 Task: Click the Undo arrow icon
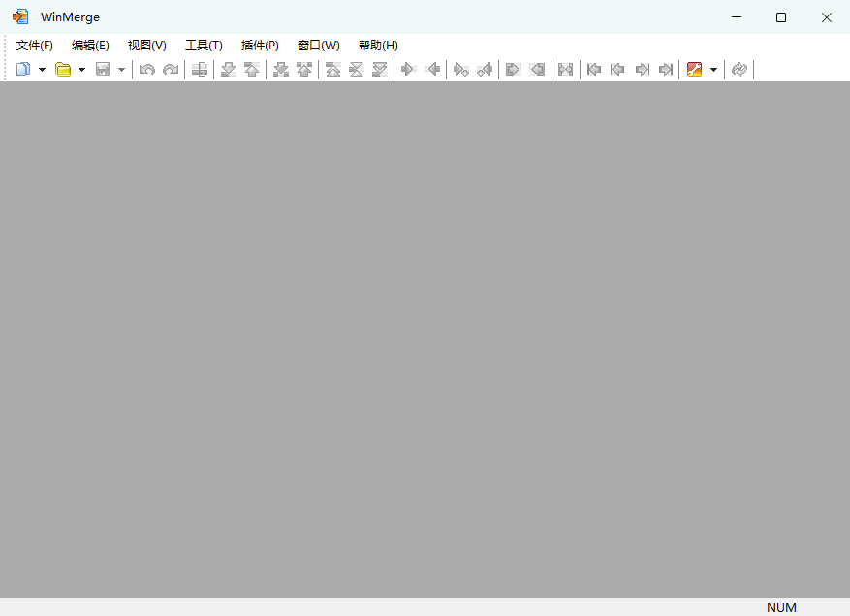click(147, 69)
